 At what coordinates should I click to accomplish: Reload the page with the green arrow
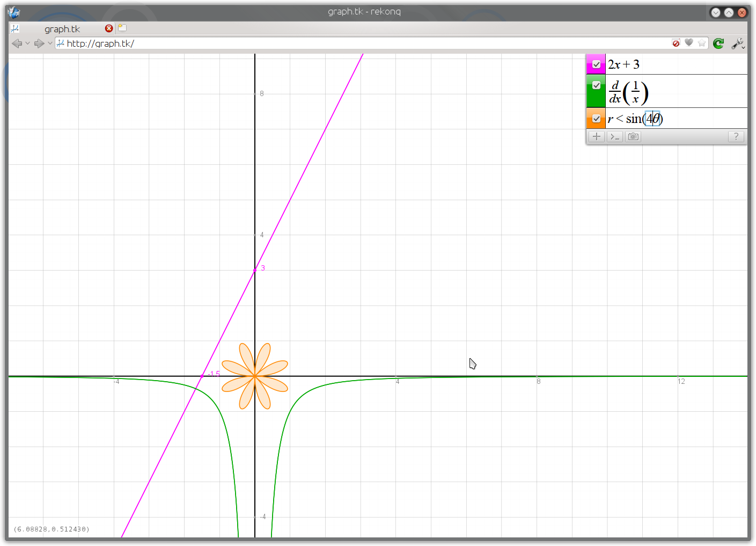point(718,43)
